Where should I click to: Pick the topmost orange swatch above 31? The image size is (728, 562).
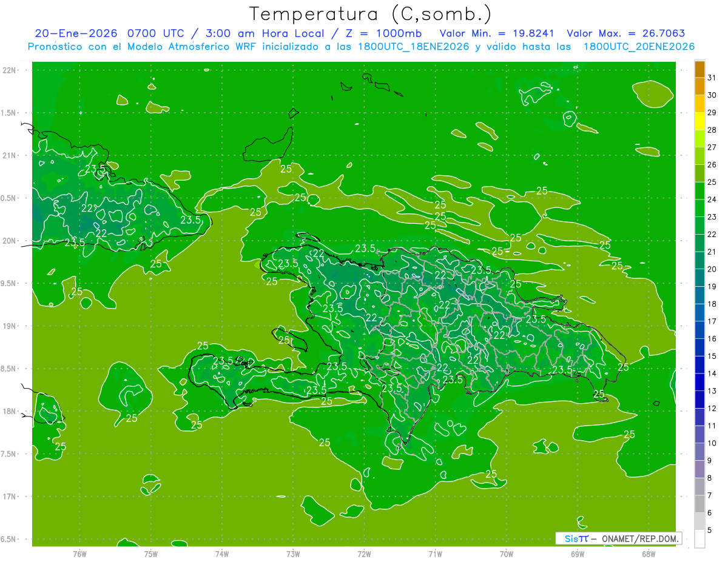[699, 70]
